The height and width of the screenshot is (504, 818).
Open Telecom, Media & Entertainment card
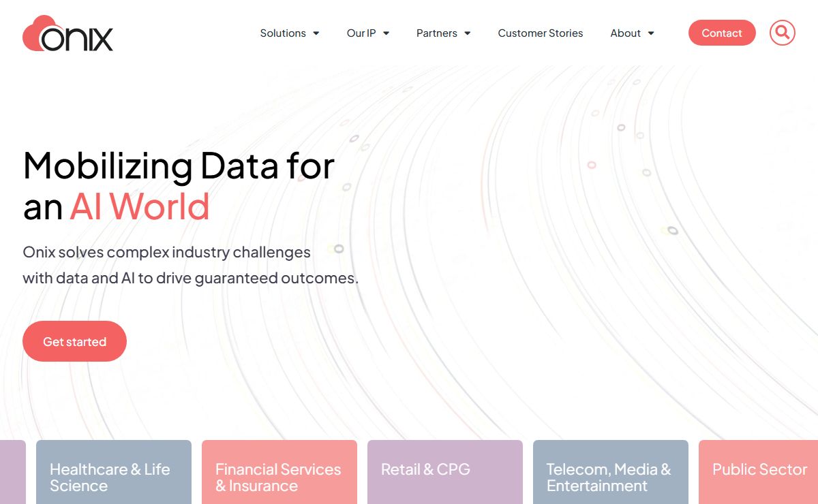click(611, 472)
